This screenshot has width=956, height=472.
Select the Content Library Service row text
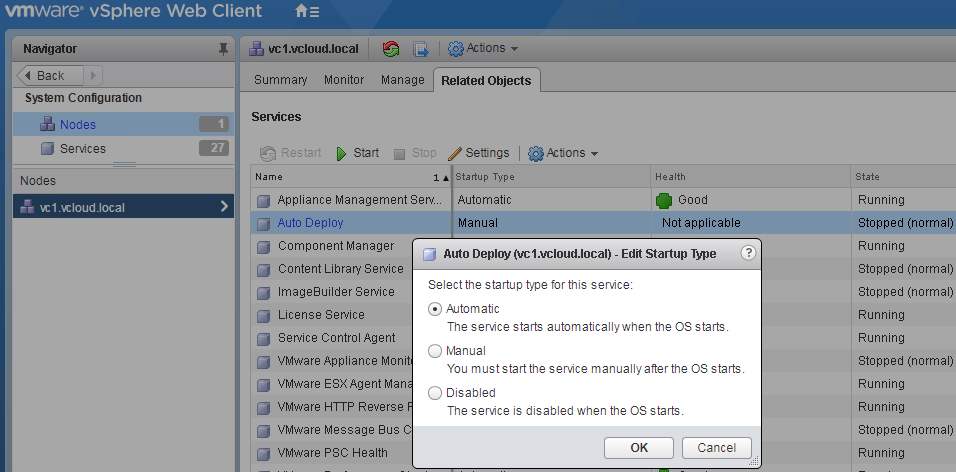click(341, 269)
